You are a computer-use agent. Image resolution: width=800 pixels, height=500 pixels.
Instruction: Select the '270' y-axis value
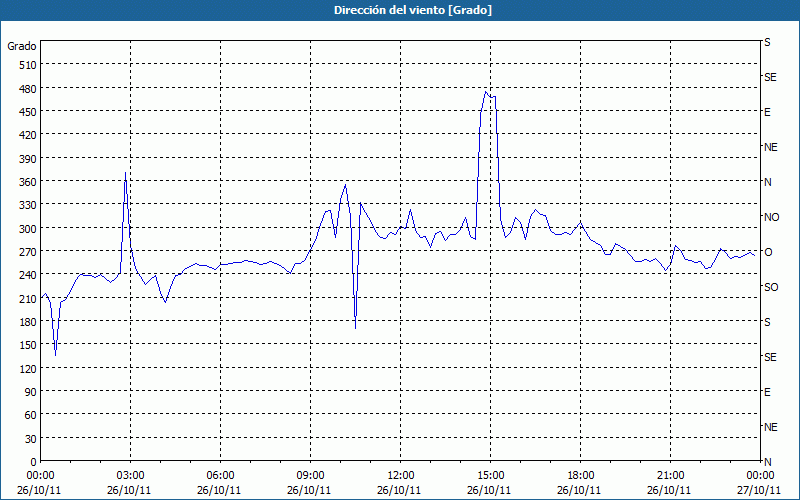point(28,252)
